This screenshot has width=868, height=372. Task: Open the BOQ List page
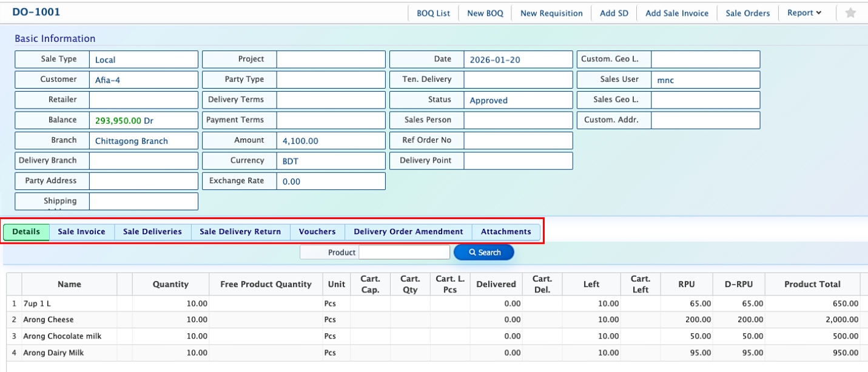pos(433,13)
